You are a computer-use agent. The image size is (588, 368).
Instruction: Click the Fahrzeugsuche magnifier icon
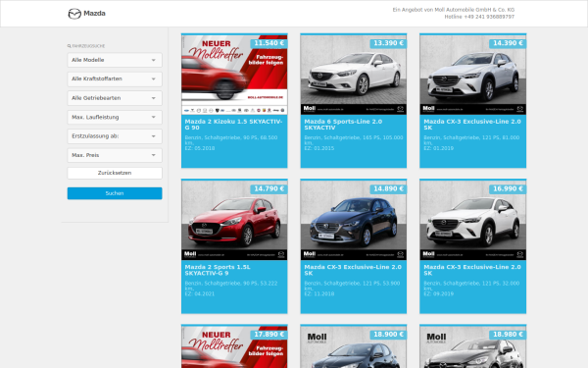[x=69, y=46]
